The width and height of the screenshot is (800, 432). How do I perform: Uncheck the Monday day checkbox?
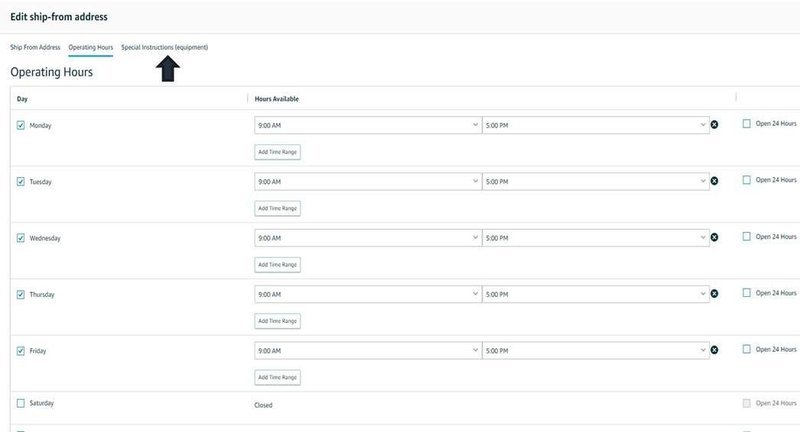[x=21, y=125]
